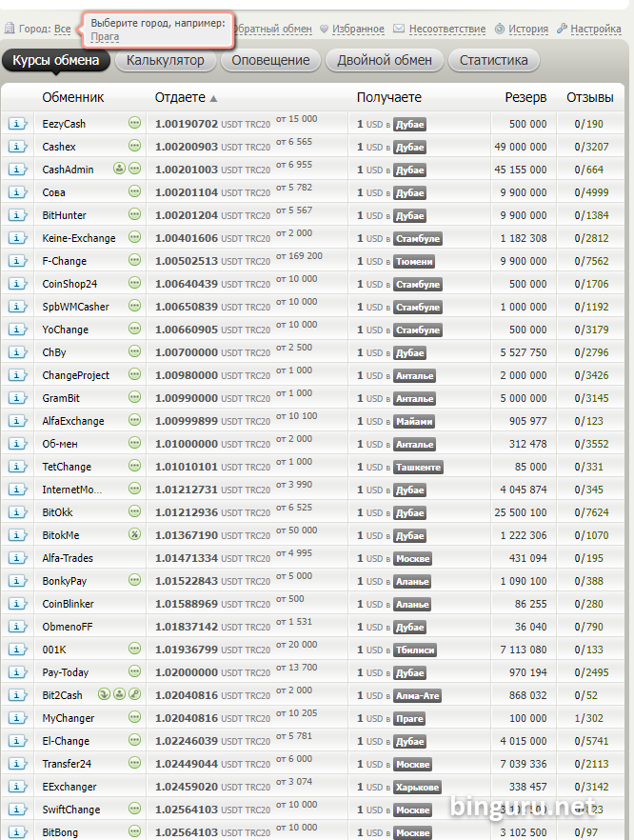This screenshot has width=634, height=840.
Task: Open TetChange exchanger name
Action: pos(67,467)
